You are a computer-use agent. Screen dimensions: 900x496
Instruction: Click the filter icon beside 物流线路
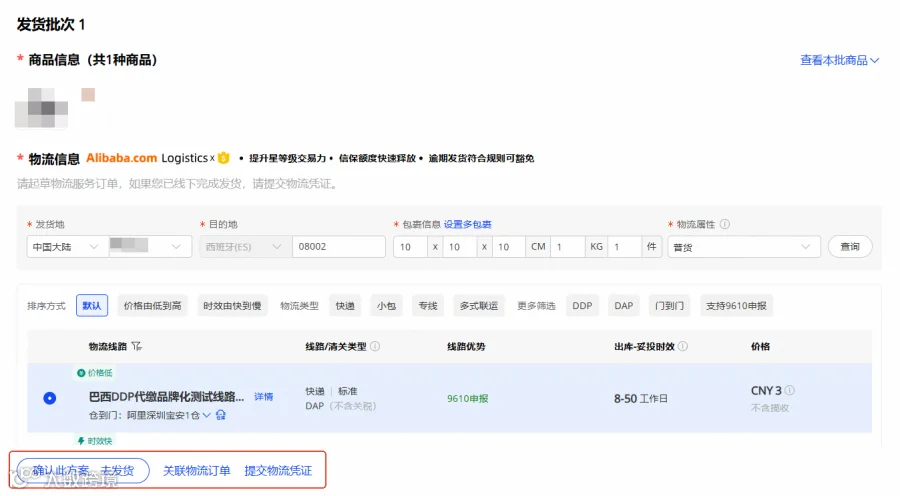(136, 346)
